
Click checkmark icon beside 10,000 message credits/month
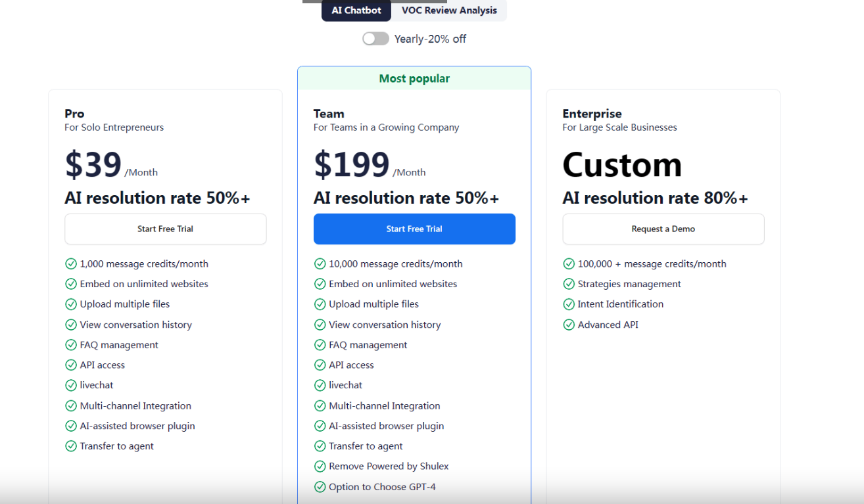pos(320,264)
